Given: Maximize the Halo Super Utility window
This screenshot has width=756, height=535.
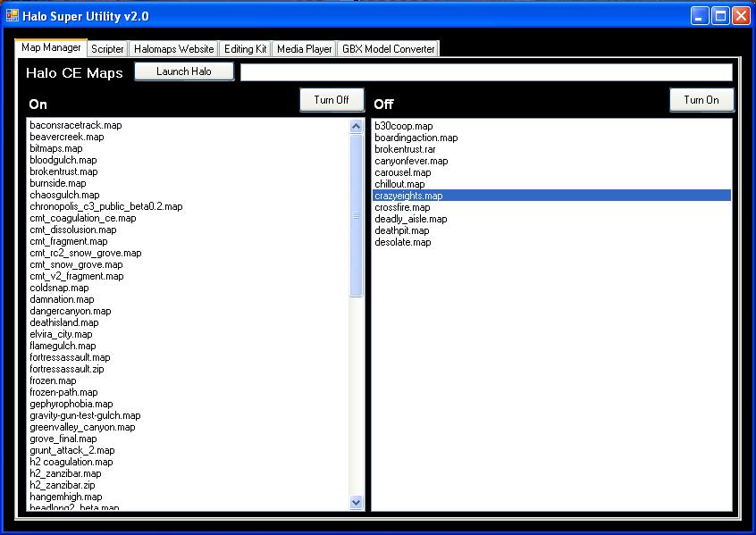Looking at the screenshot, I should (x=721, y=16).
